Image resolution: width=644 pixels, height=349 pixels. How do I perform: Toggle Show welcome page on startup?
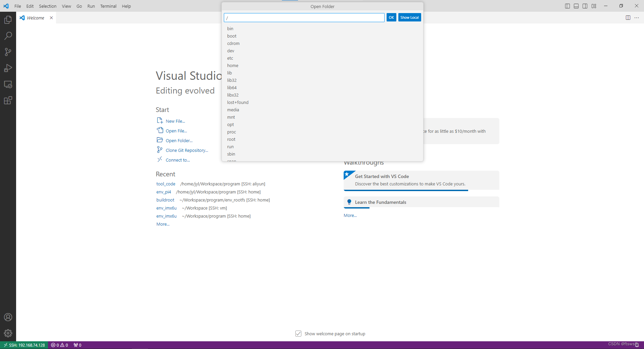click(x=298, y=334)
